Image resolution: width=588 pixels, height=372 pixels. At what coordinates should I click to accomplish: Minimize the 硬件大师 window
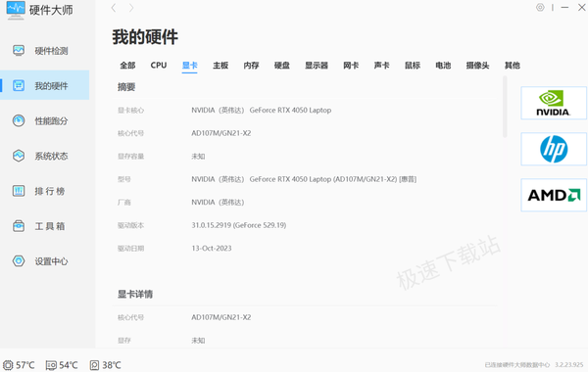pyautogui.click(x=564, y=7)
